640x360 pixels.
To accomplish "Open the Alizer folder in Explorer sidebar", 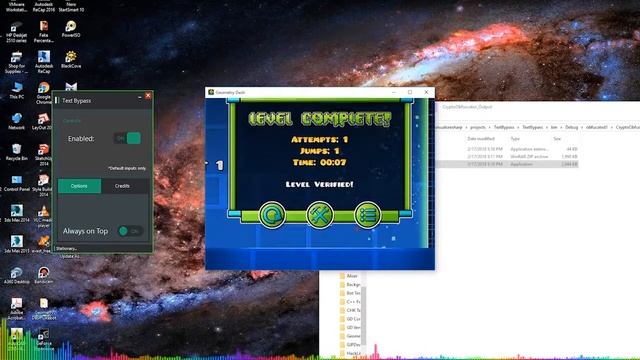I will click(x=349, y=276).
